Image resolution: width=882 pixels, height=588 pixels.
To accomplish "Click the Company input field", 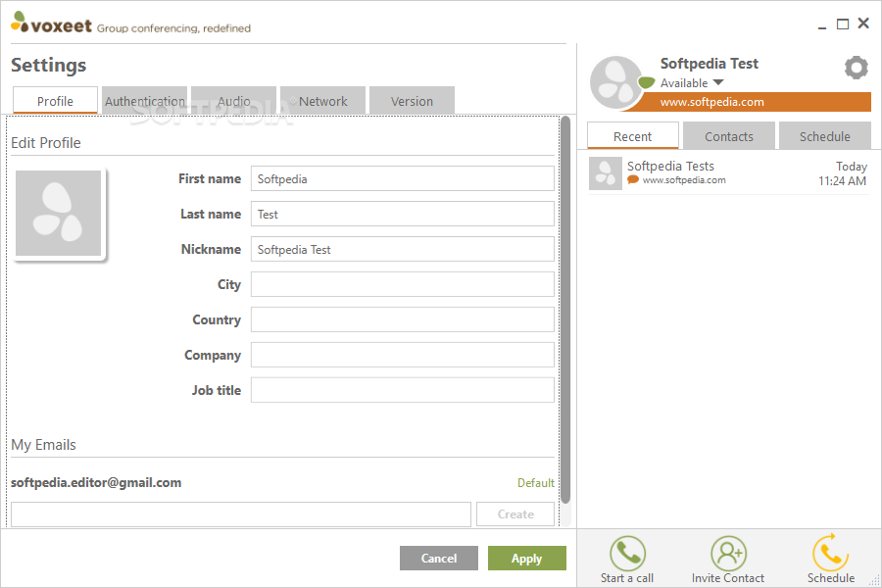I will [x=402, y=355].
